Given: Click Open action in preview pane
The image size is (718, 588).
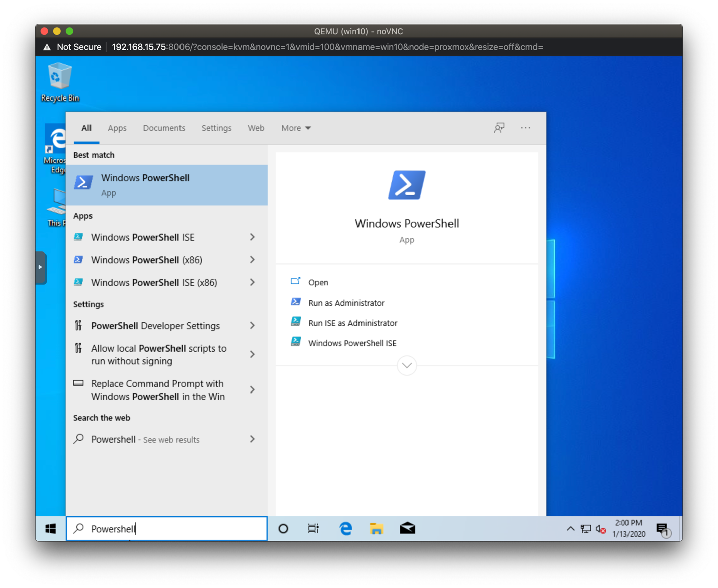Looking at the screenshot, I should [318, 282].
